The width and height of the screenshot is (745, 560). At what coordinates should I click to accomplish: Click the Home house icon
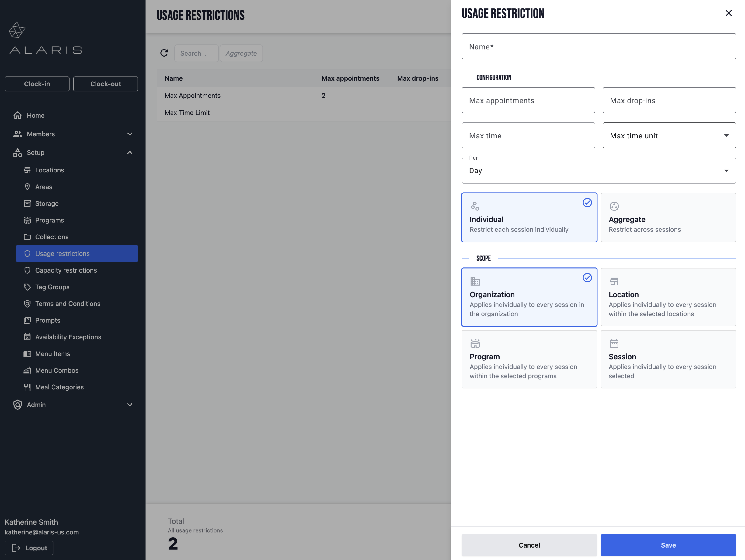(x=18, y=115)
